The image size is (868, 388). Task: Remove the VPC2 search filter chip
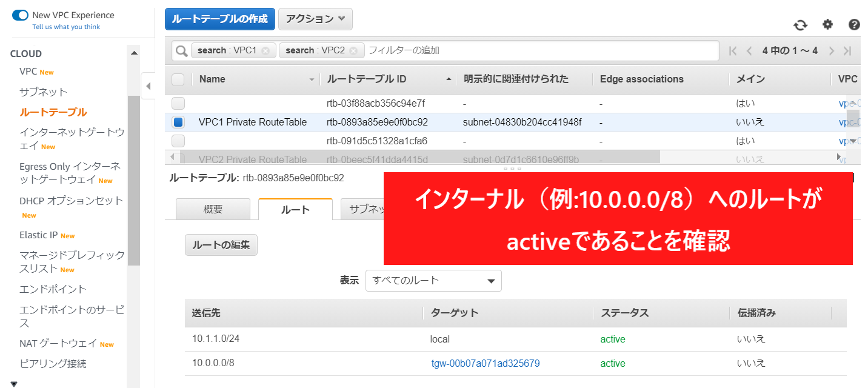point(353,50)
